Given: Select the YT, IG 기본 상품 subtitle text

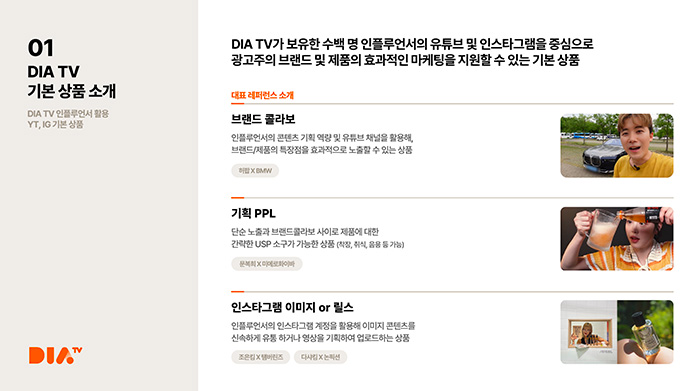Looking at the screenshot, I should [55, 125].
